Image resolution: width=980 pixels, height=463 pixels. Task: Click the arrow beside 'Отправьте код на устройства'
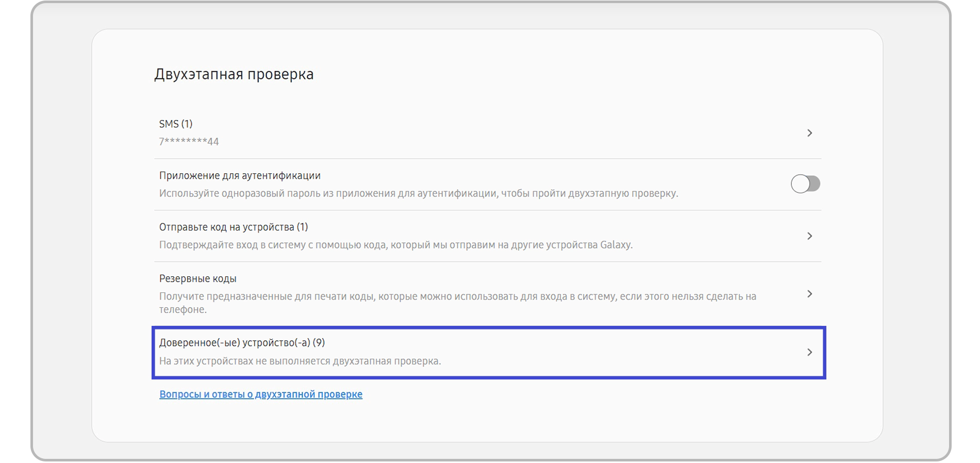(809, 236)
